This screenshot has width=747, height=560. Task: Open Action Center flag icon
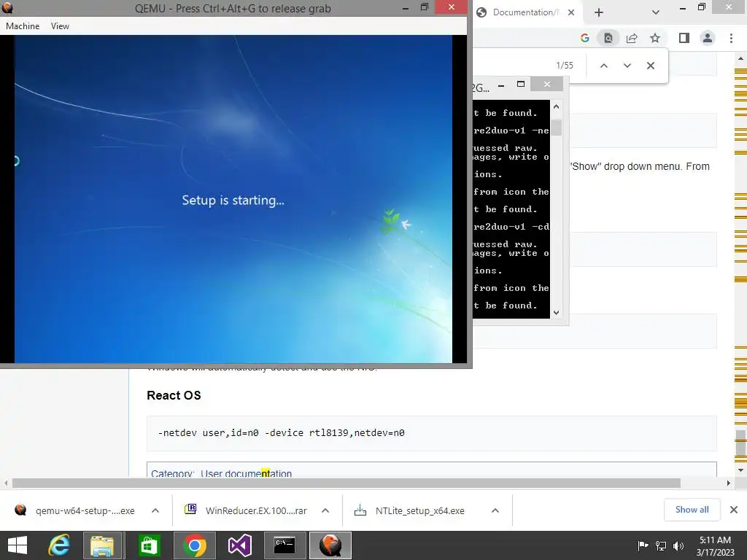[643, 545]
